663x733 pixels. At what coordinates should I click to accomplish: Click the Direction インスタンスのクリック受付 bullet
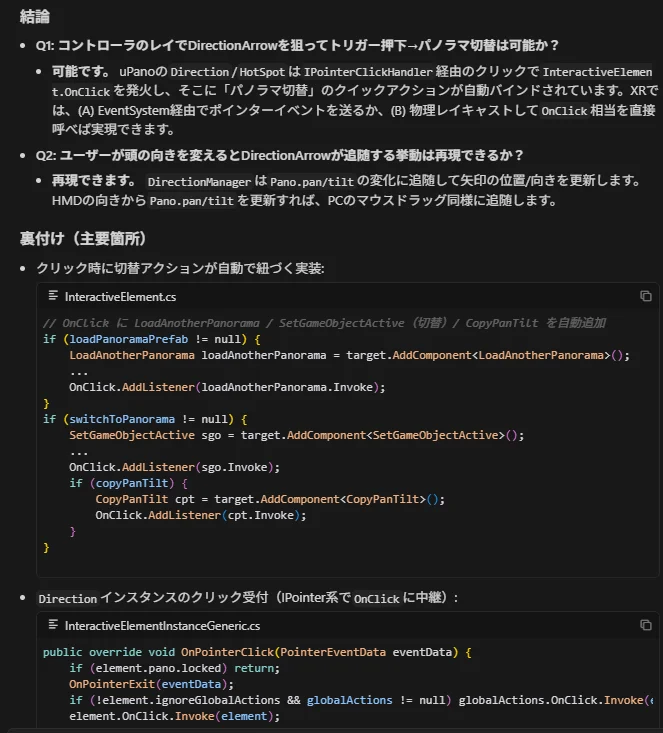248,598
